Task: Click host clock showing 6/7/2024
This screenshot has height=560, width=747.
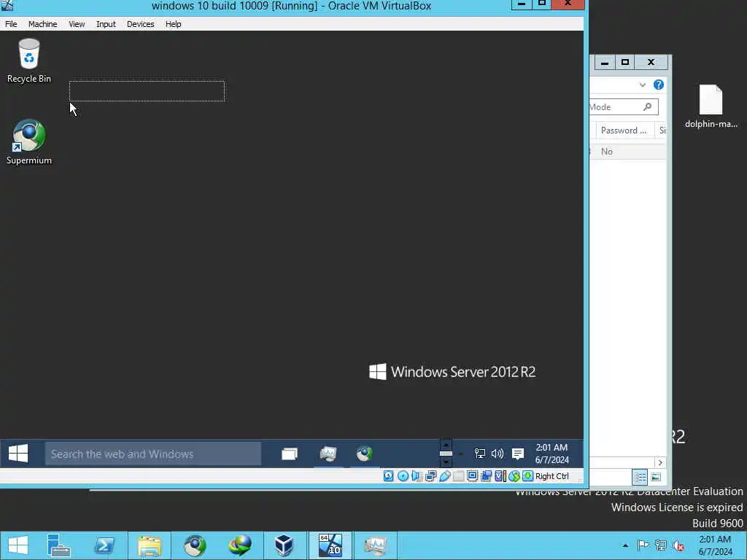Action: (x=715, y=545)
